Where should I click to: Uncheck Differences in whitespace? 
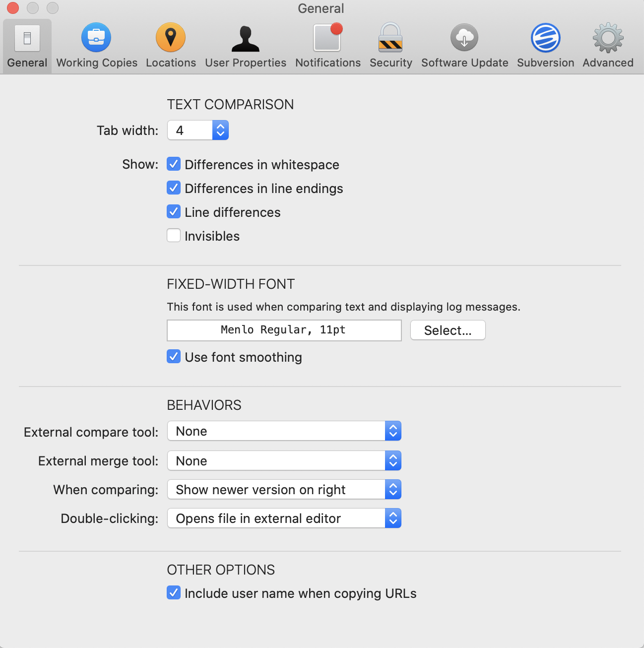[174, 164]
